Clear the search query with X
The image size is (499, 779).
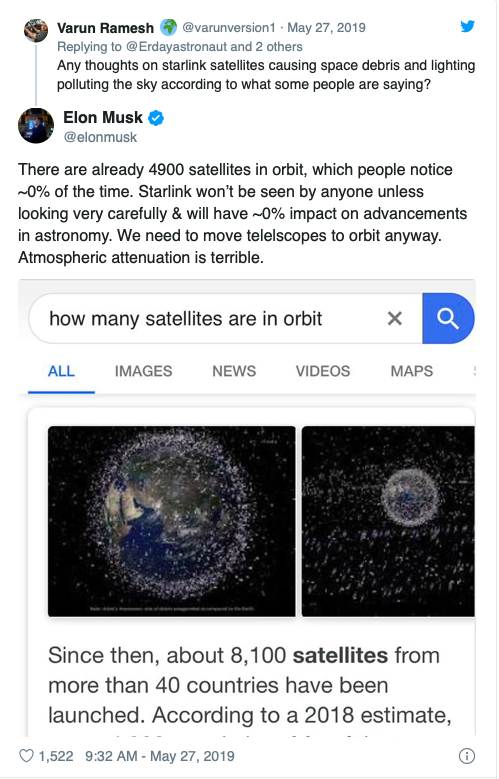point(395,318)
